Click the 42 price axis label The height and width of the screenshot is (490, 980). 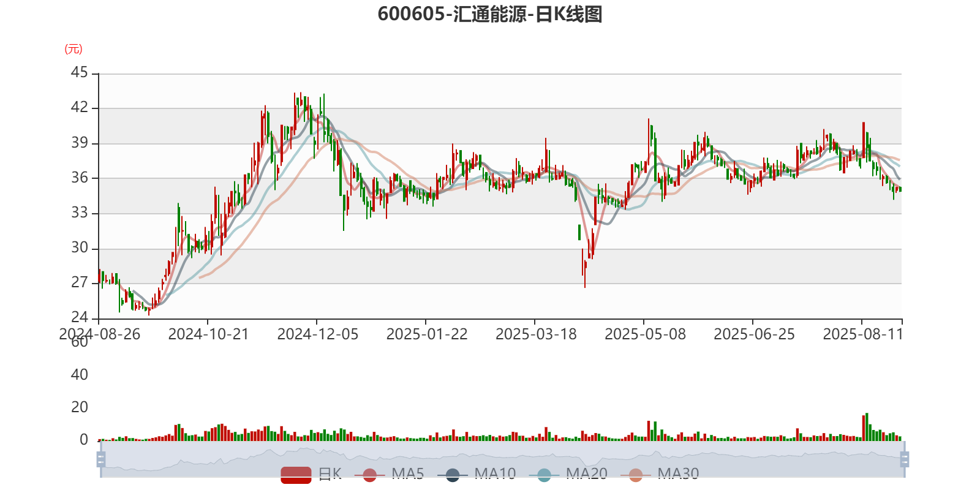click(x=80, y=108)
